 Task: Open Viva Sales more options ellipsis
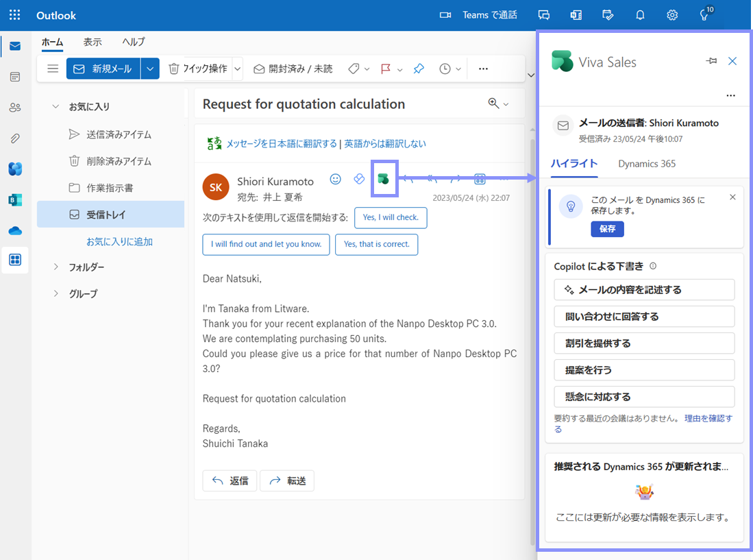pos(730,95)
